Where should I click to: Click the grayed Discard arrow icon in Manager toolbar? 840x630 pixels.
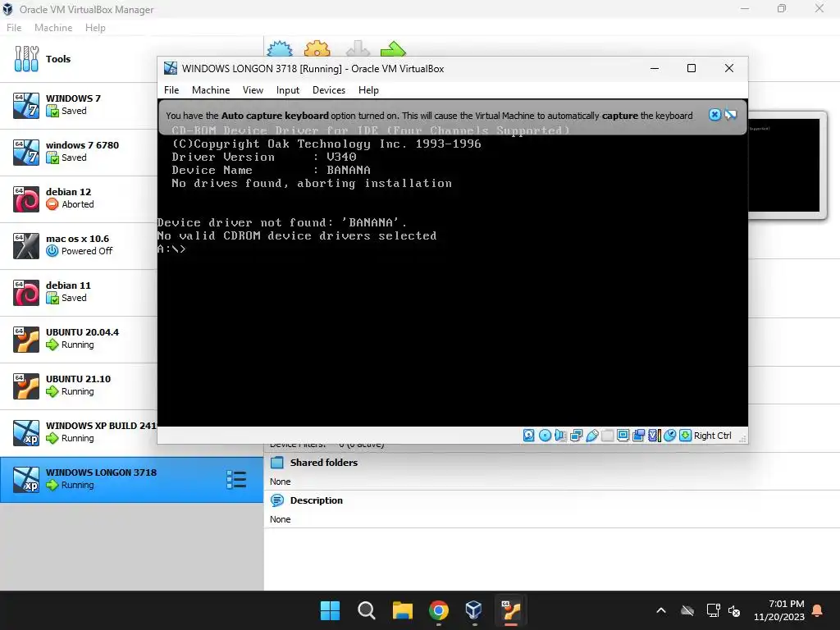point(358,48)
